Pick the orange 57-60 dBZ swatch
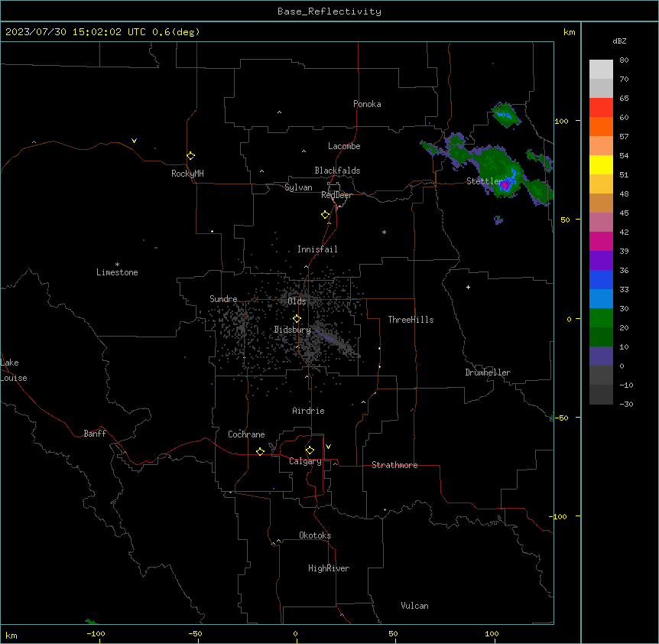Image resolution: width=659 pixels, height=644 pixels. click(x=601, y=126)
